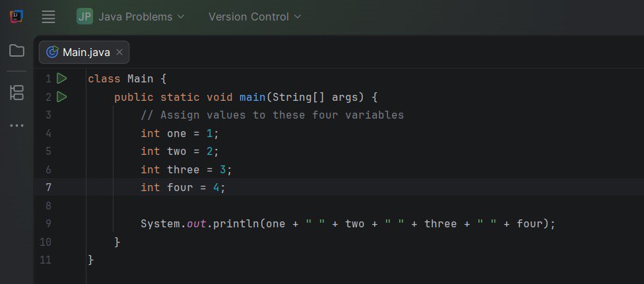Click the italic "out" field

coord(197,223)
